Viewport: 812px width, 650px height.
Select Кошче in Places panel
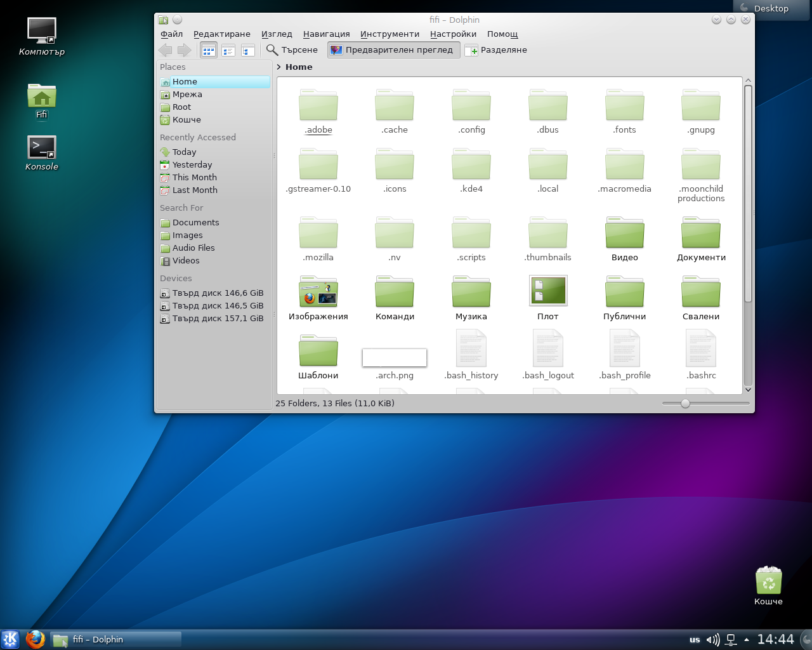pos(187,120)
